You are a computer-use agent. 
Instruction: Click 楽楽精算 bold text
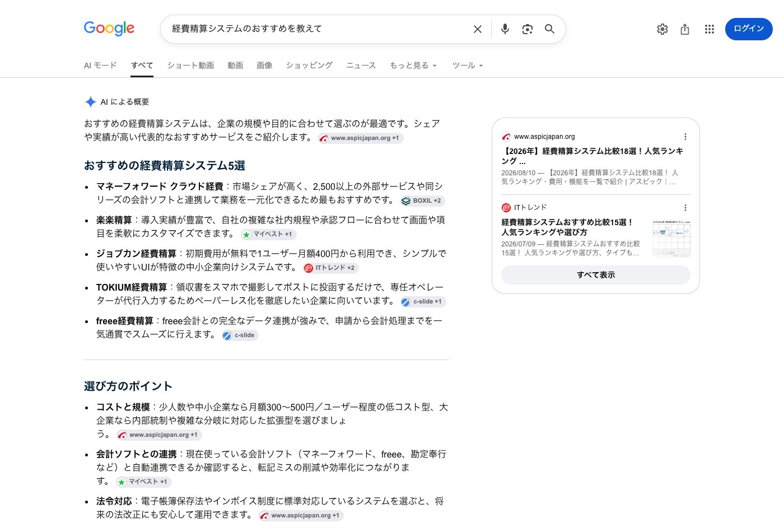(114, 220)
